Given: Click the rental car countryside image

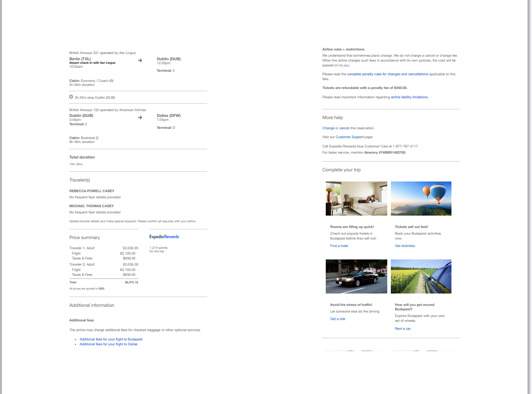Looking at the screenshot, I should click(421, 276).
